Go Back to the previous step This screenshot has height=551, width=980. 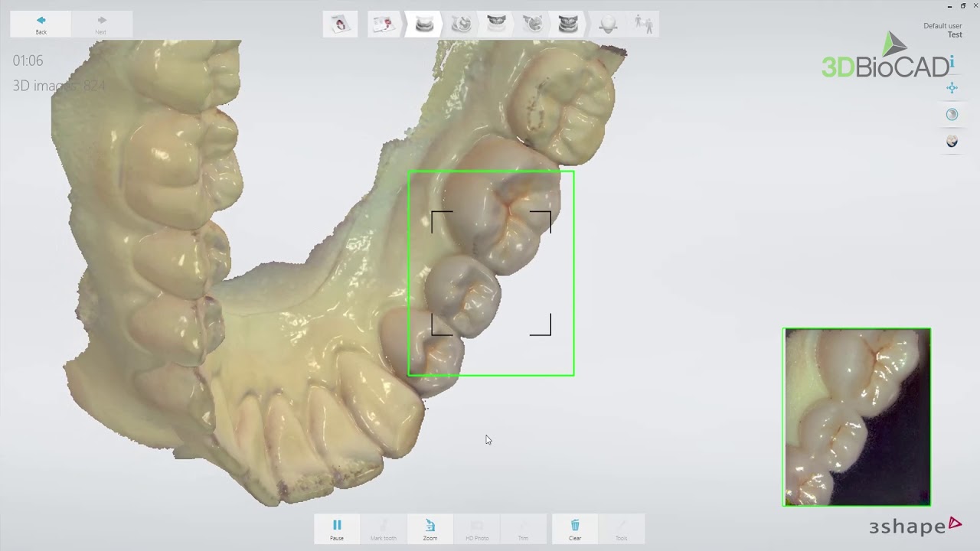[x=41, y=24]
